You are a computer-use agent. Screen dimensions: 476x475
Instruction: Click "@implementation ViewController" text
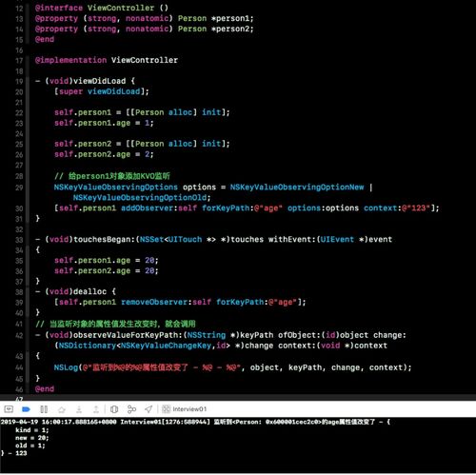point(107,60)
